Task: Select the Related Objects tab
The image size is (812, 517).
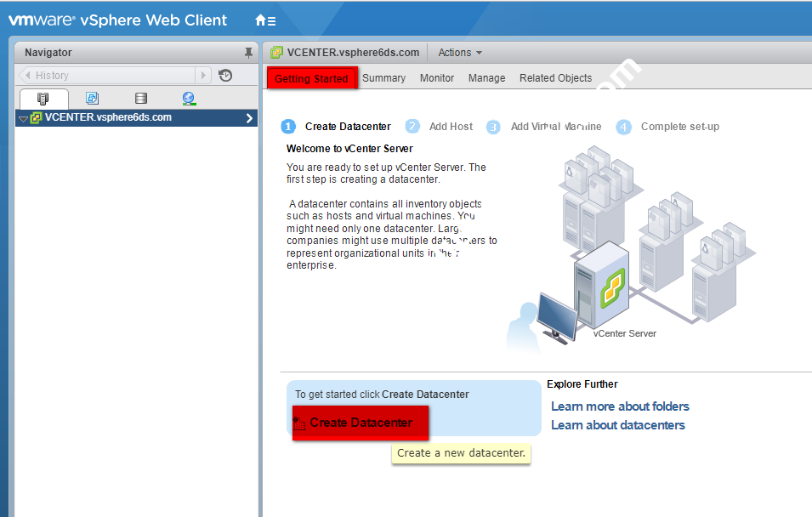Action: [555, 78]
